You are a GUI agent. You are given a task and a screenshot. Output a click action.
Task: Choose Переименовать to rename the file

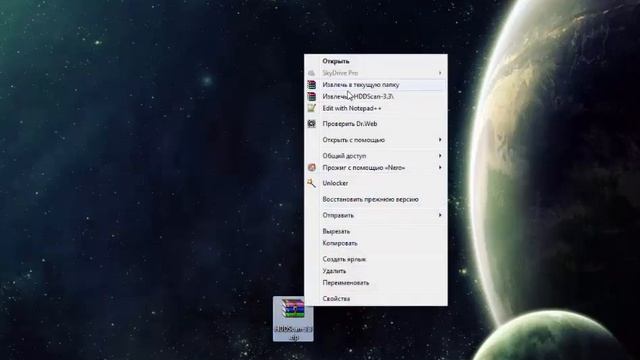coord(376,283)
